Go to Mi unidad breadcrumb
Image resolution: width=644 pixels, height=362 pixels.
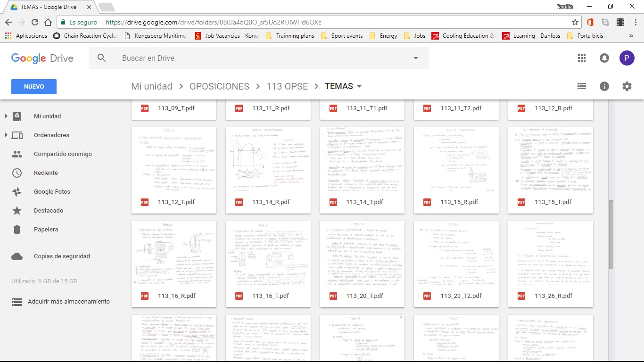tap(151, 86)
